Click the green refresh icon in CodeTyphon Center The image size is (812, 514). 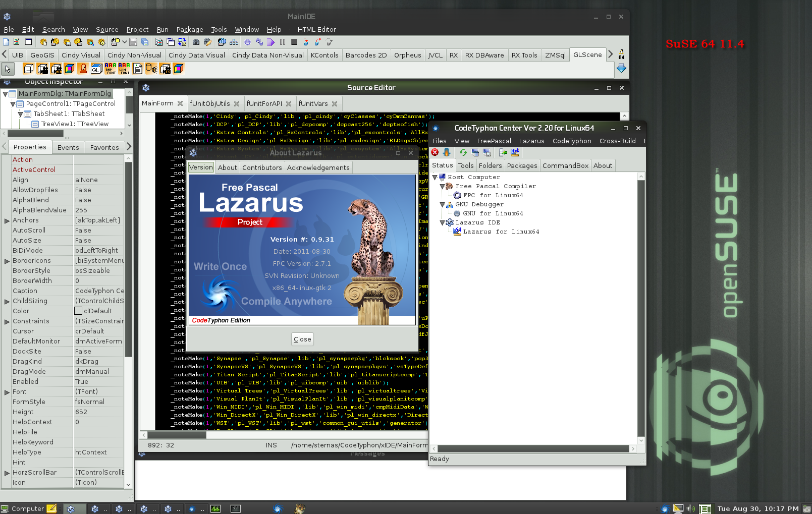point(463,152)
